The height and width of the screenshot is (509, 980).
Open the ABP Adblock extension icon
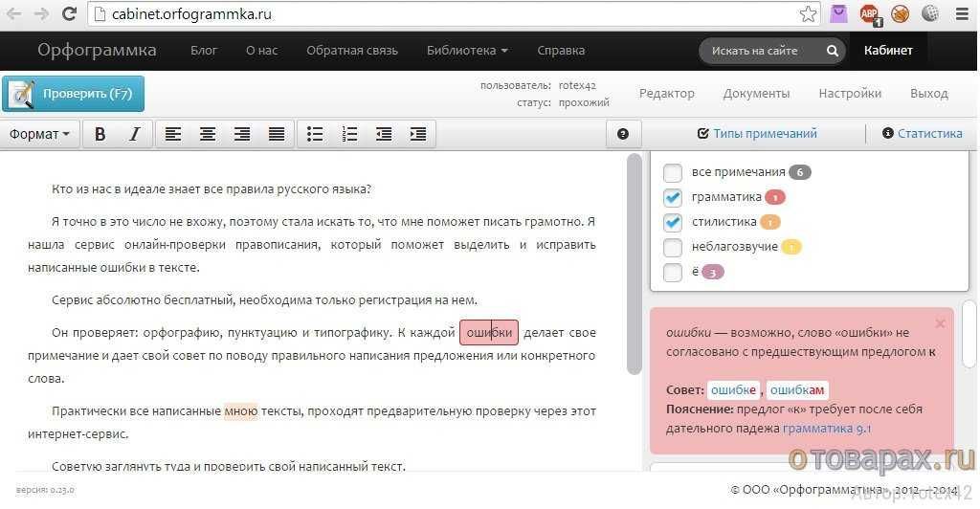pos(870,14)
